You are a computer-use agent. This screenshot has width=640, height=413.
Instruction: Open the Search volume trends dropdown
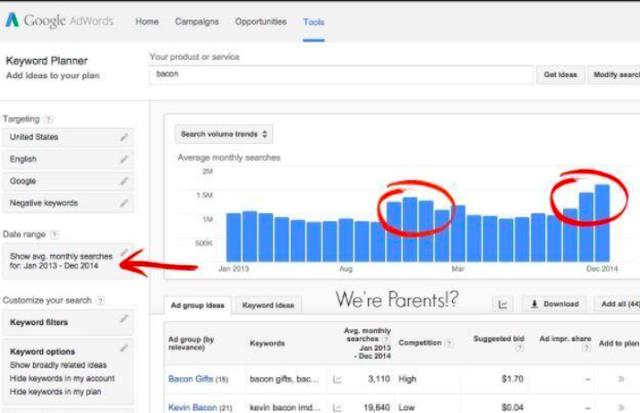point(224,134)
